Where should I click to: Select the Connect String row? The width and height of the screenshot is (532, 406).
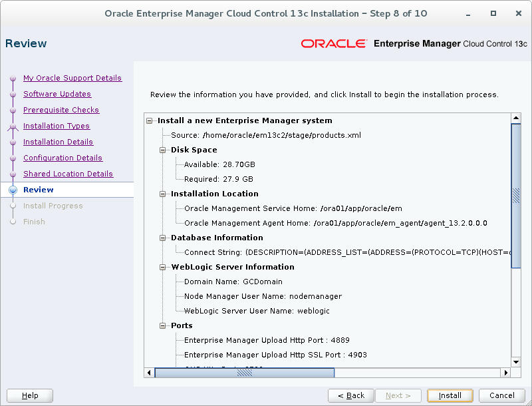coord(347,252)
